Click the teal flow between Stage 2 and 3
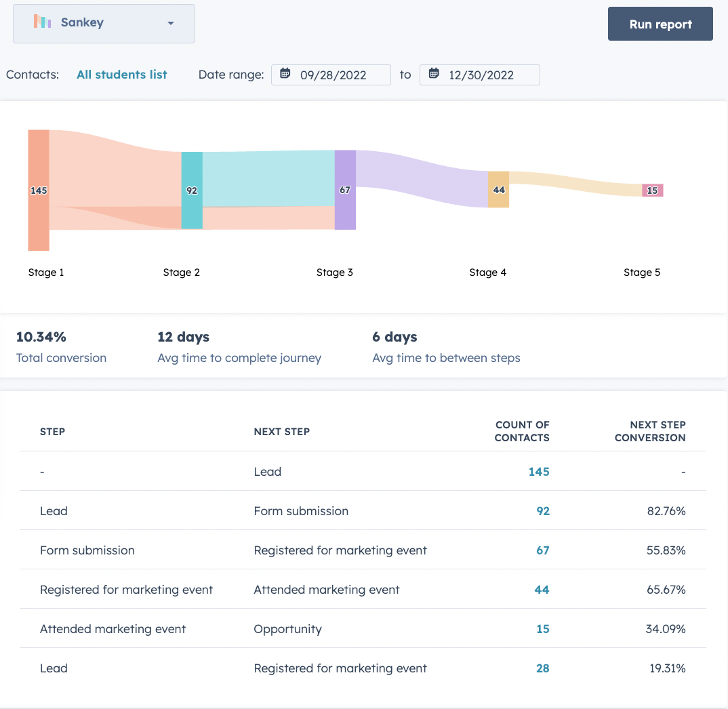The width and height of the screenshot is (728, 709). pos(268,179)
